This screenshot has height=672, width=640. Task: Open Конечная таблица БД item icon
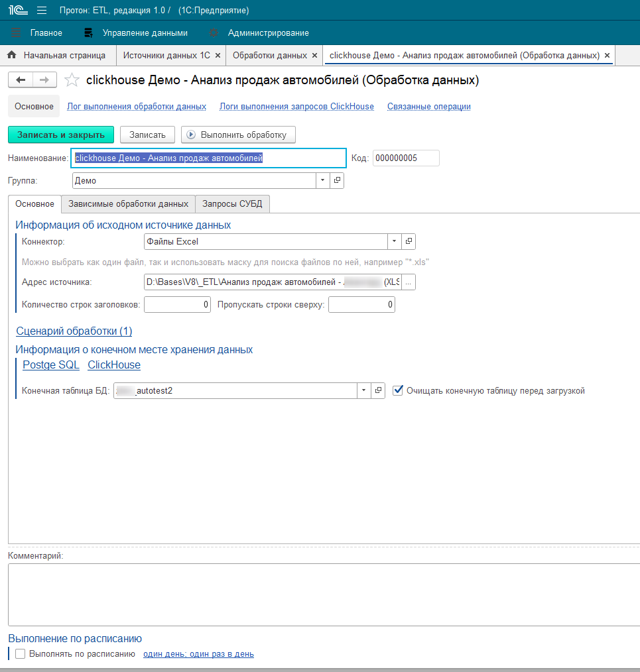[x=378, y=390]
